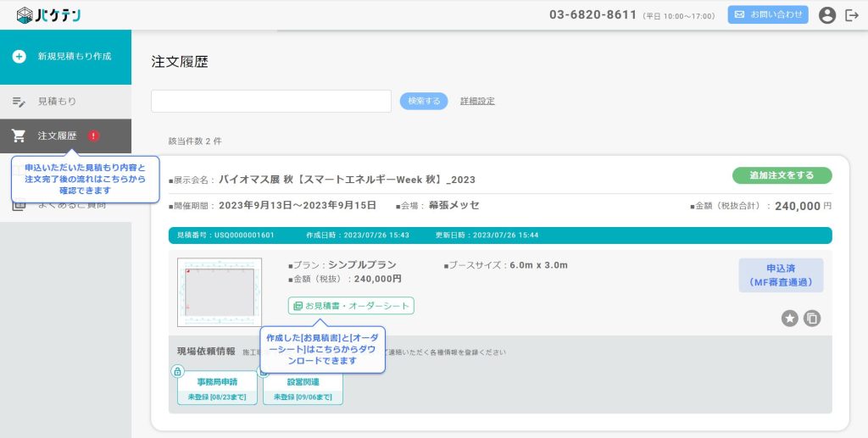Click phone number 03-6820-8611

tap(593, 15)
